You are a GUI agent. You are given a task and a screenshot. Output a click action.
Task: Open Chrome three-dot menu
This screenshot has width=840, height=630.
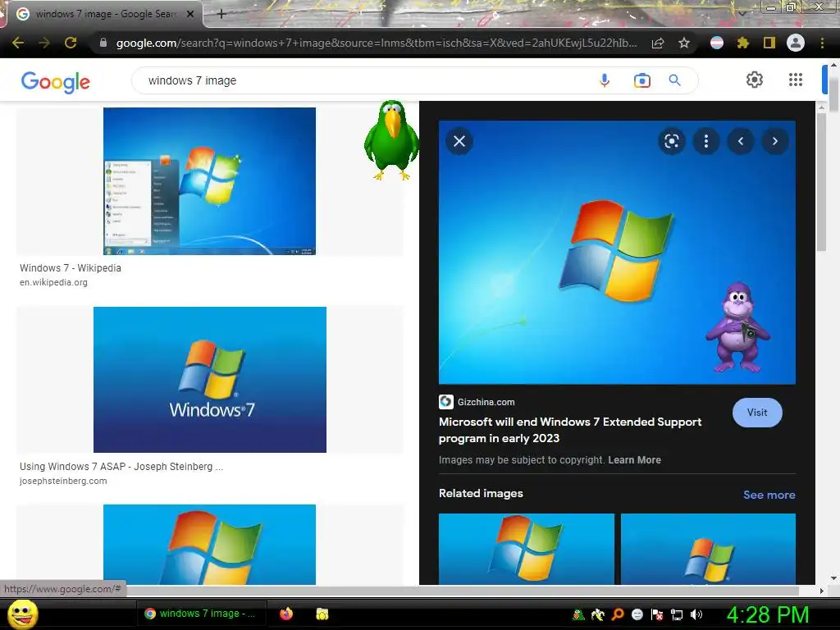822,43
